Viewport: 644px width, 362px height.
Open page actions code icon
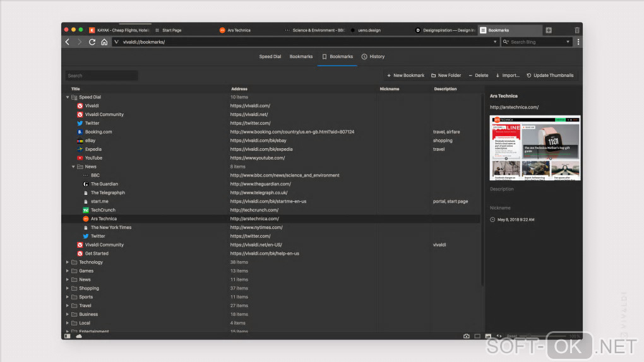[499, 336]
